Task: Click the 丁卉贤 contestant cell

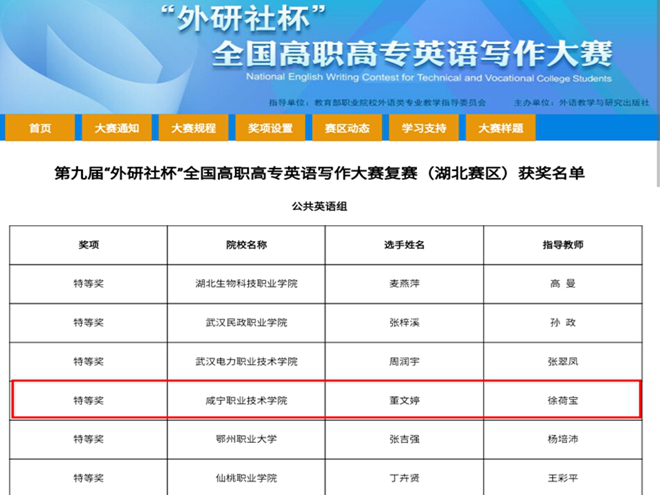Action: click(405, 478)
